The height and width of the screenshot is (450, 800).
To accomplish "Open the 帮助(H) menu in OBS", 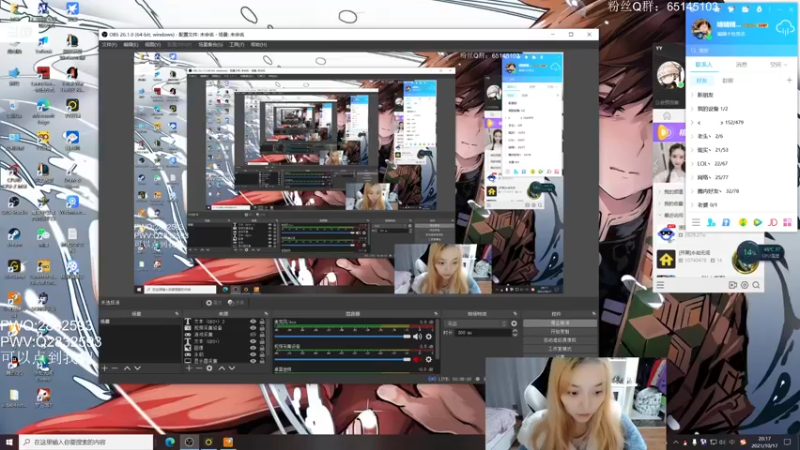I will (x=259, y=45).
